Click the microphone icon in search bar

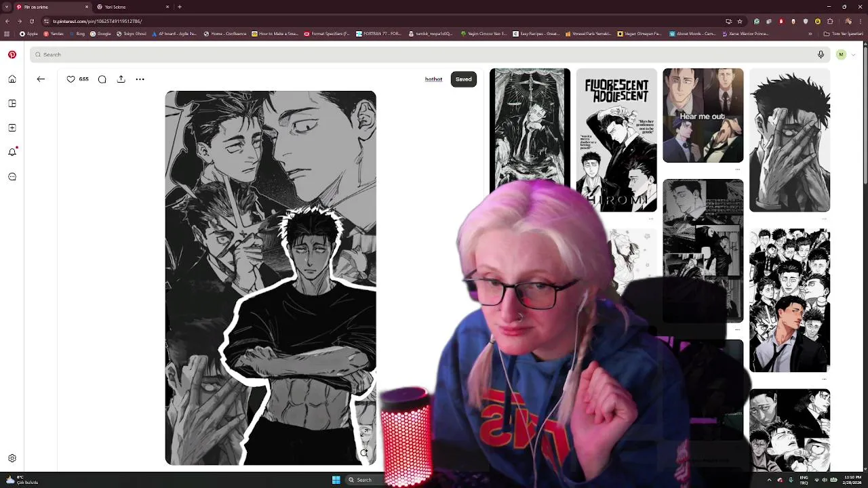point(821,54)
